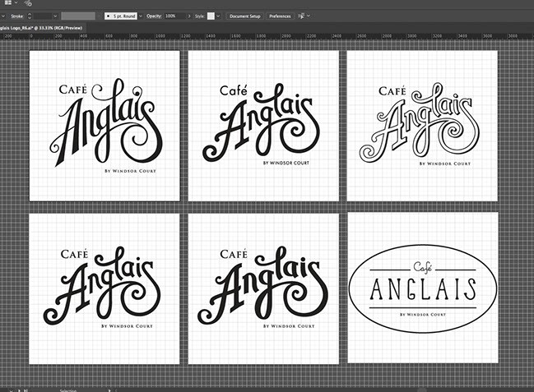The image size is (534, 392).
Task: Click 'By Windsor Court' text in oval logo
Action: [423, 315]
